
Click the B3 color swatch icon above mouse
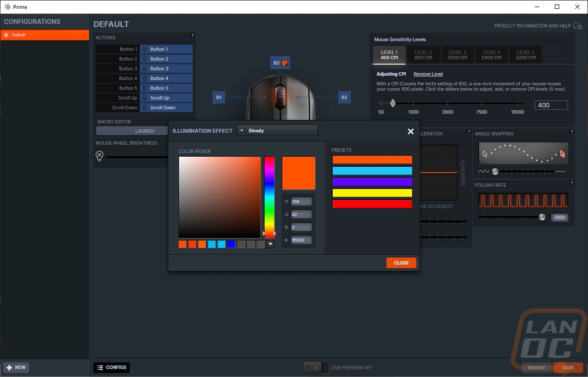(285, 63)
